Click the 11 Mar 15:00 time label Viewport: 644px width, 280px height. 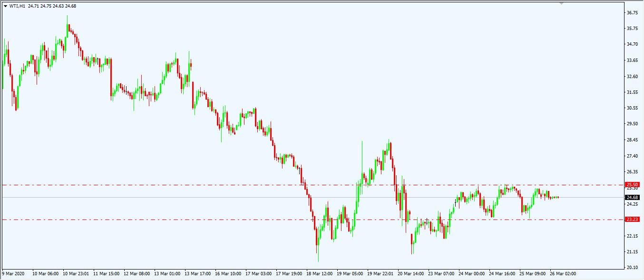(106, 274)
